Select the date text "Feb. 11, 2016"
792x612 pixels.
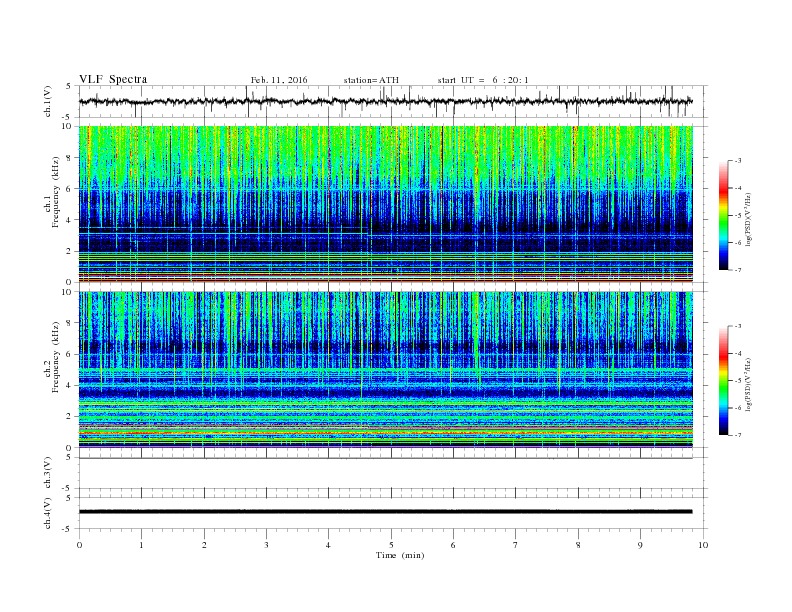coord(279,80)
